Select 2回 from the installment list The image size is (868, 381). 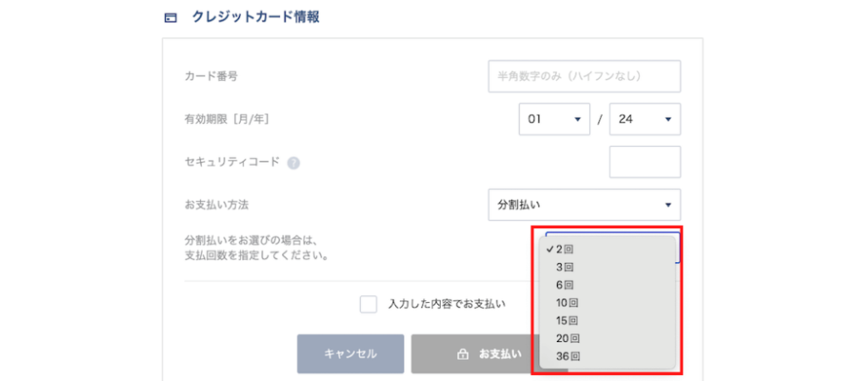565,249
